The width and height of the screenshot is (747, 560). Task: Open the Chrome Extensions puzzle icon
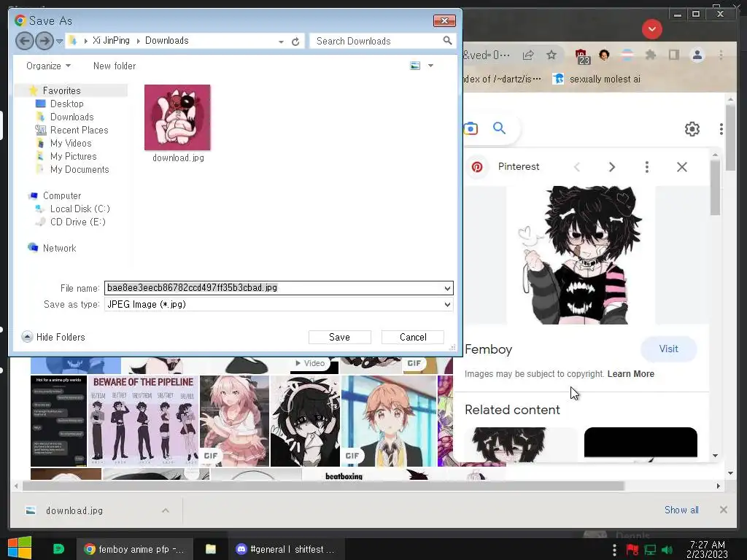point(650,55)
